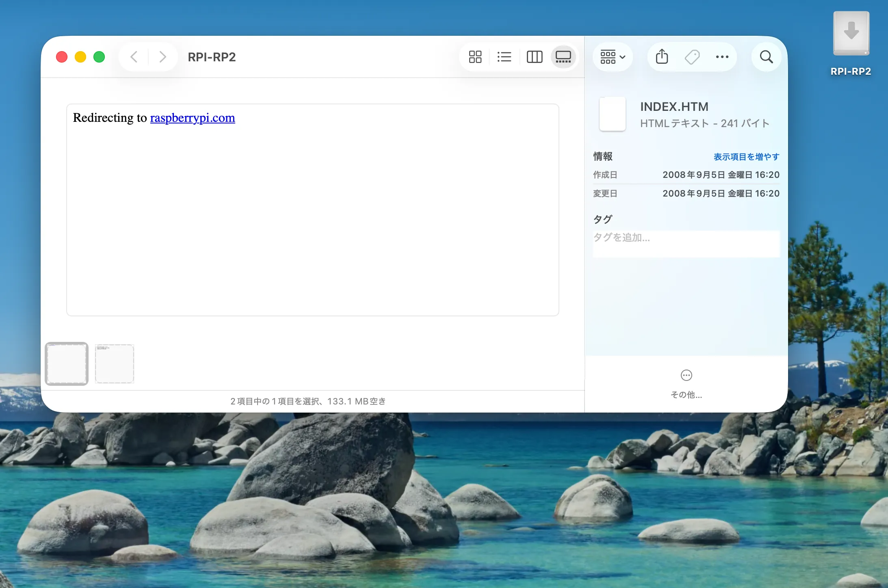Switch to list view mode

click(504, 57)
